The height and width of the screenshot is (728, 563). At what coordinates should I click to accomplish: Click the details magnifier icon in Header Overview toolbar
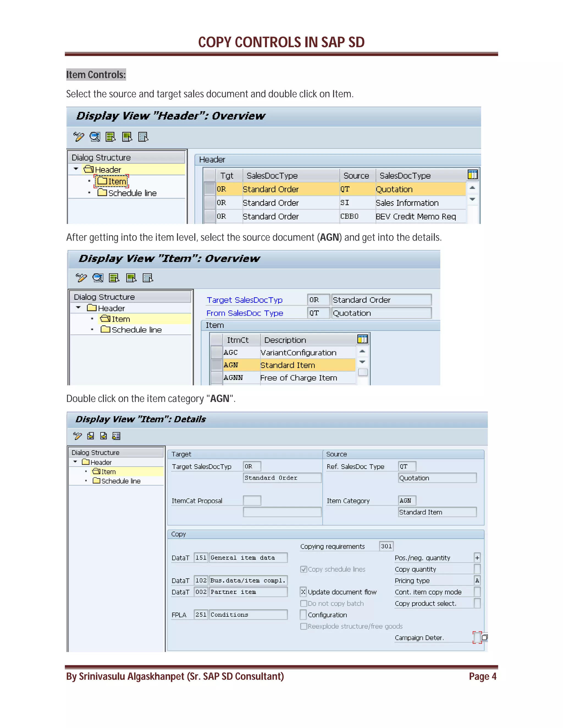point(95,137)
